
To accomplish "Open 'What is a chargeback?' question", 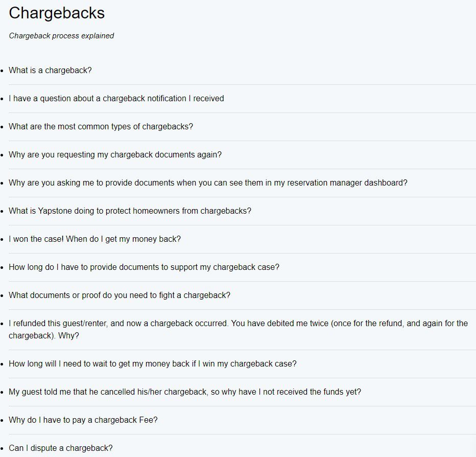I will pos(50,71).
